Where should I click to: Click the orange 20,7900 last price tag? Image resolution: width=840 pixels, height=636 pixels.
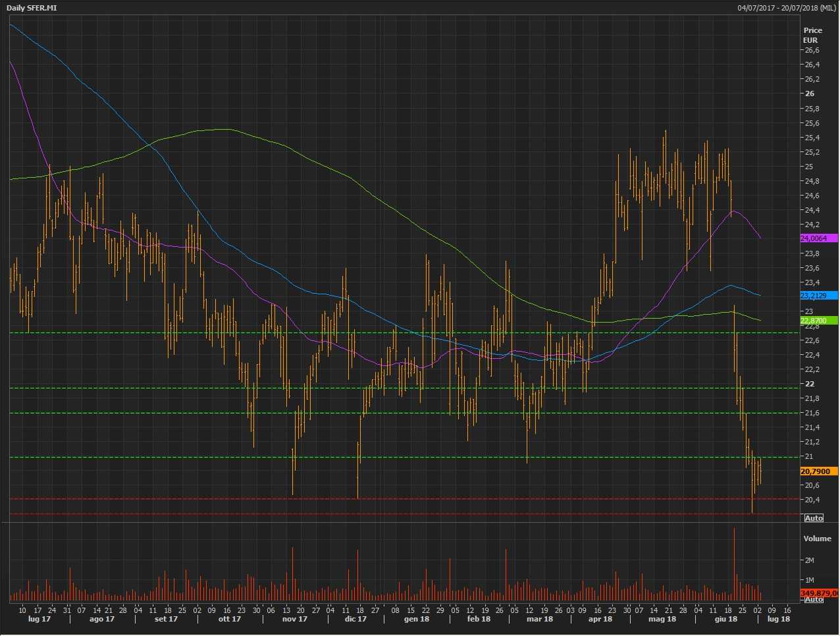point(818,471)
